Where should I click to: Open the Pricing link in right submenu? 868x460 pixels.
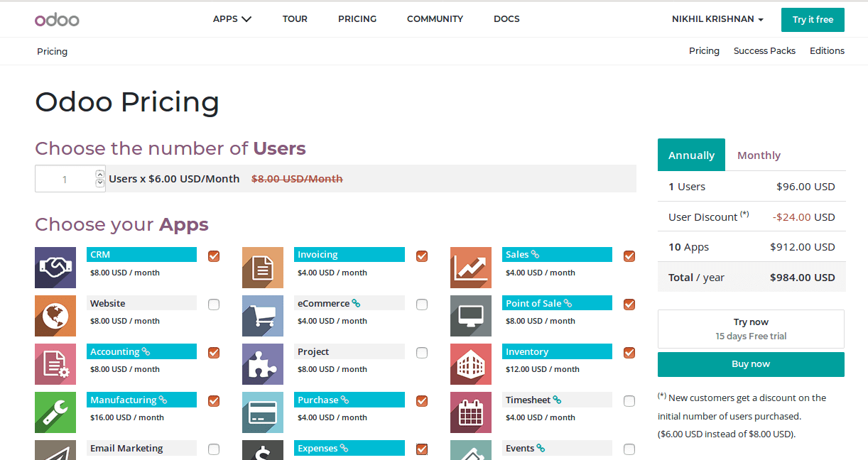[704, 51]
